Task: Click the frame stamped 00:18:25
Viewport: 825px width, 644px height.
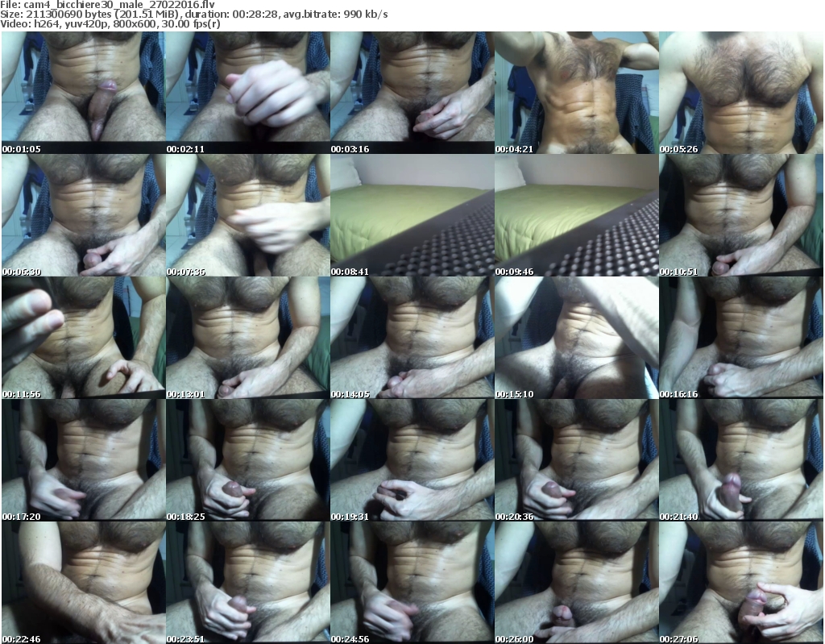Action: click(x=248, y=460)
